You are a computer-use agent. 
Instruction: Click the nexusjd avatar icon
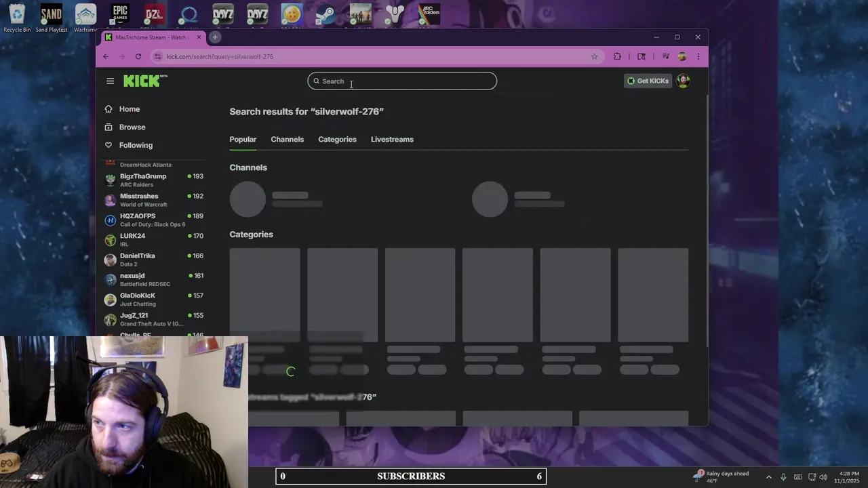tap(110, 280)
